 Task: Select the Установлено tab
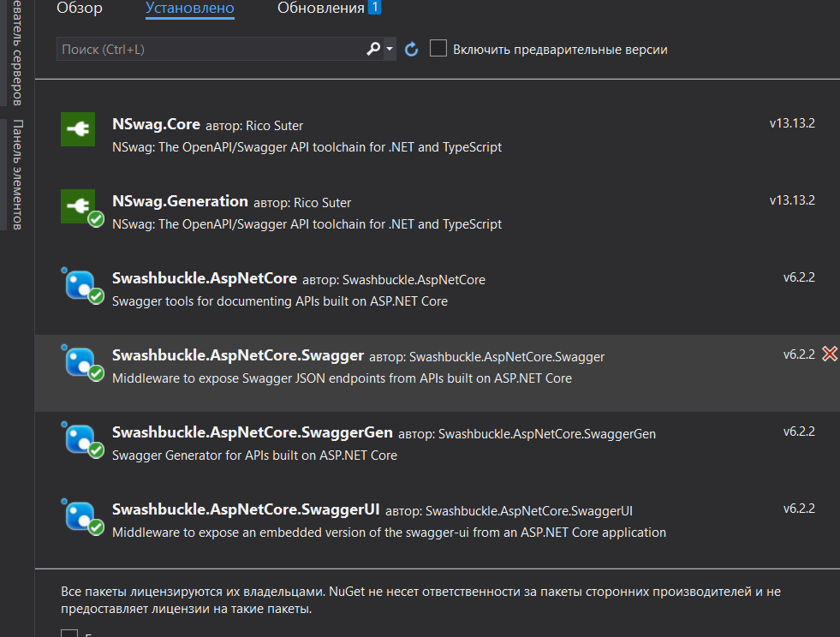tap(189, 8)
